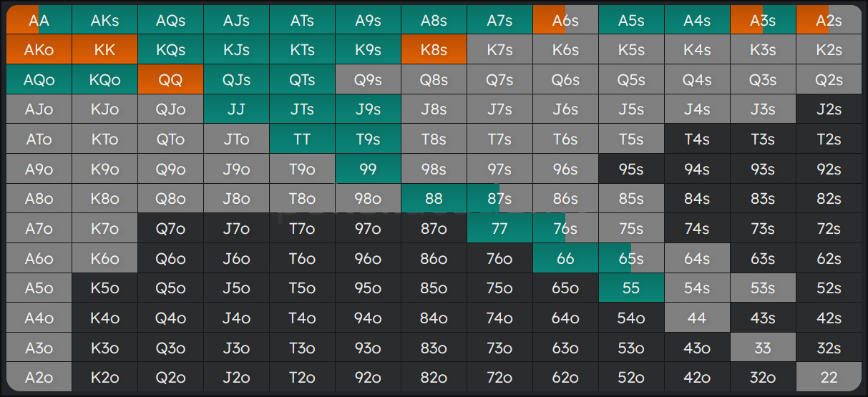This screenshot has height=397, width=868.
Task: Click the 33 gray cell
Action: 763,348
